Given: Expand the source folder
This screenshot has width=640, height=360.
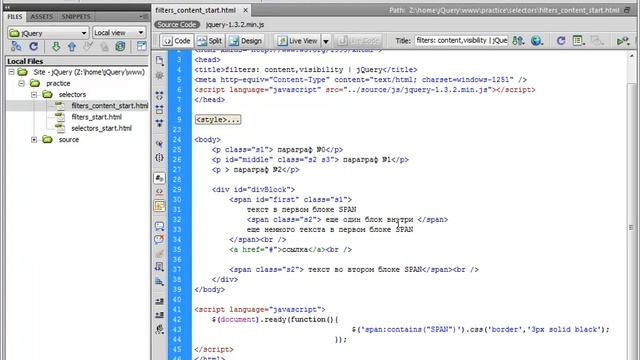Looking at the screenshot, I should pos(34,140).
